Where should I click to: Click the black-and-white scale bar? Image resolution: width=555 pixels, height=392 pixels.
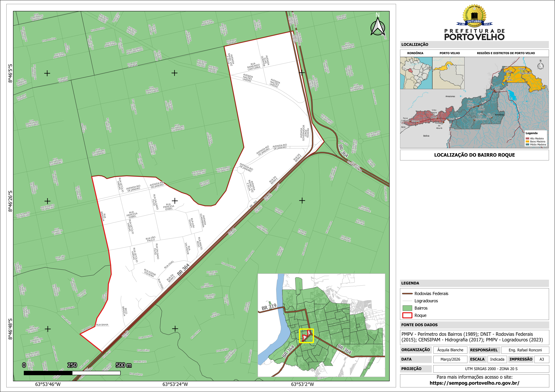click(x=72, y=373)
